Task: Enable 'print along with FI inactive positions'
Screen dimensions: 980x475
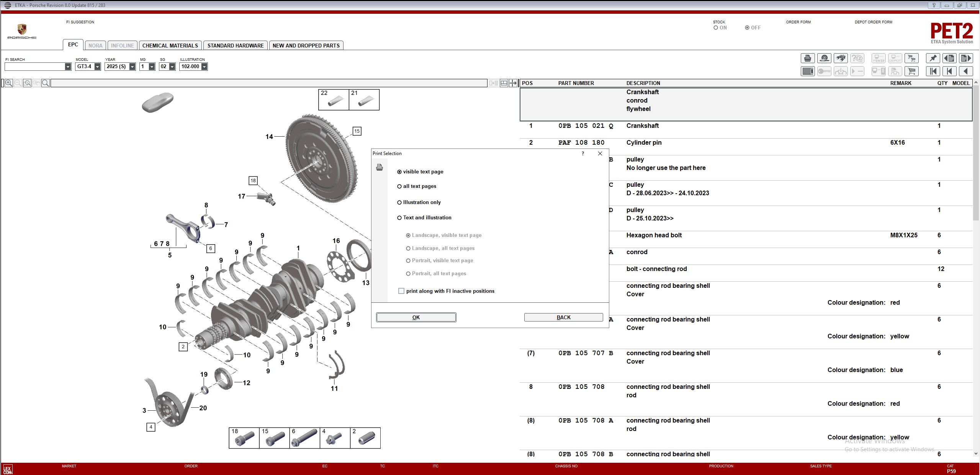Action: click(401, 291)
